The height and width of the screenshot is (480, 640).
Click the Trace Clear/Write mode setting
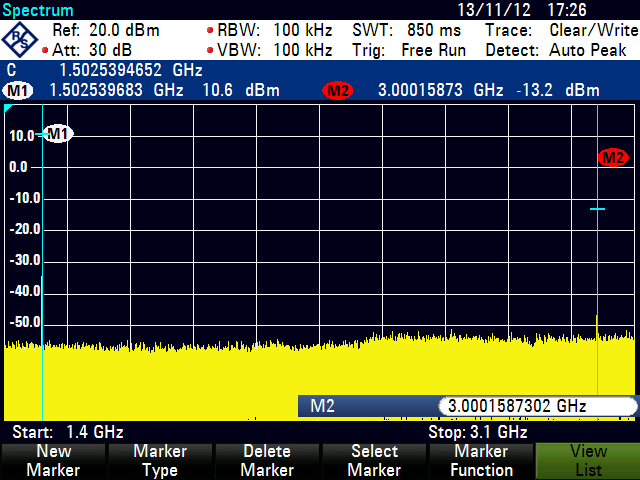(x=561, y=30)
